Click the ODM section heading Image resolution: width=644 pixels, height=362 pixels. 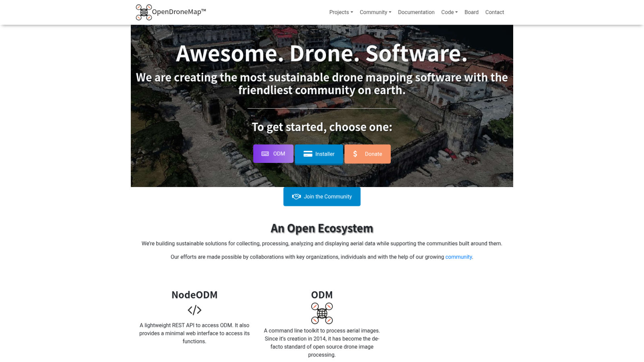click(322, 295)
